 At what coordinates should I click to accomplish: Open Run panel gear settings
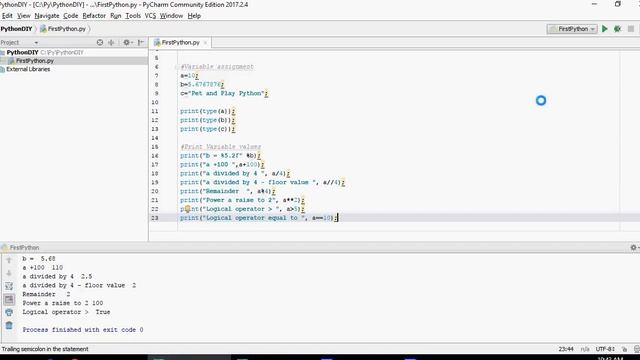[633, 247]
